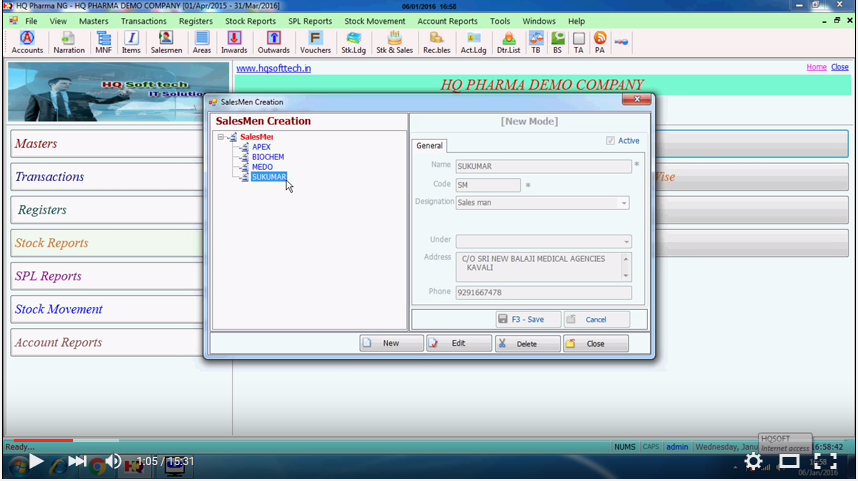This screenshot has height=481, width=858.
Task: Open Outwards toolbar icon
Action: coord(274,42)
